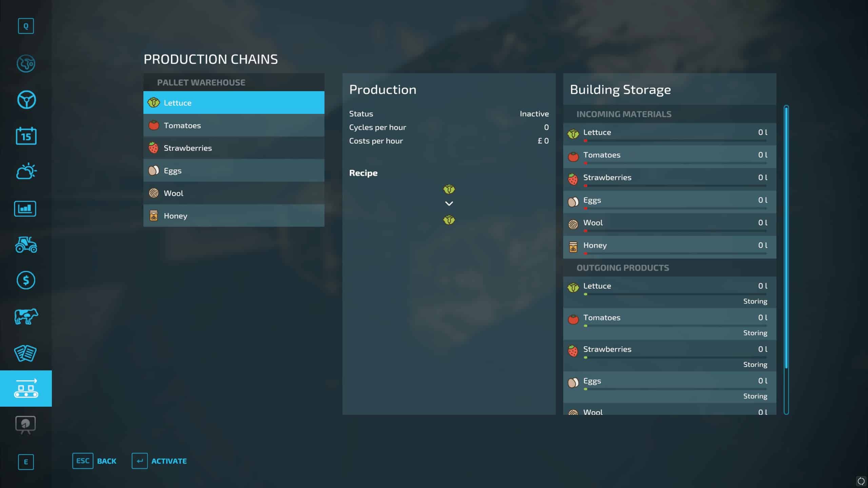
Task: Toggle the Eggs outgoing Storing mode
Action: pos(755,396)
